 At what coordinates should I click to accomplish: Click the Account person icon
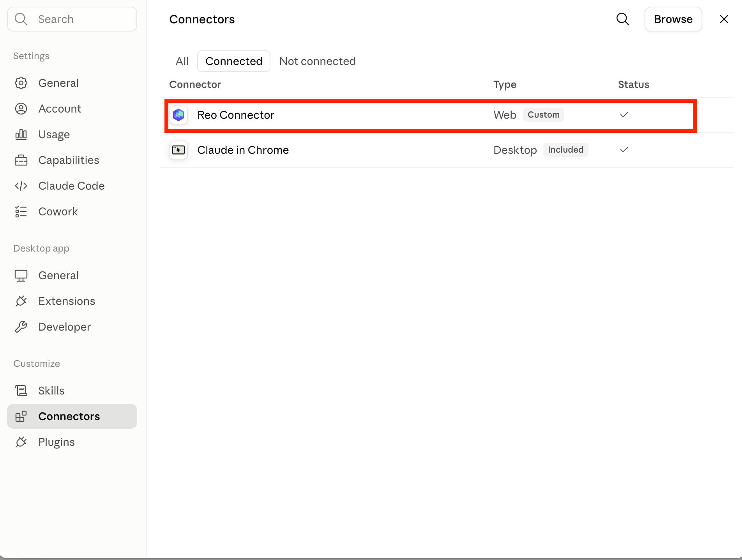coord(21,109)
